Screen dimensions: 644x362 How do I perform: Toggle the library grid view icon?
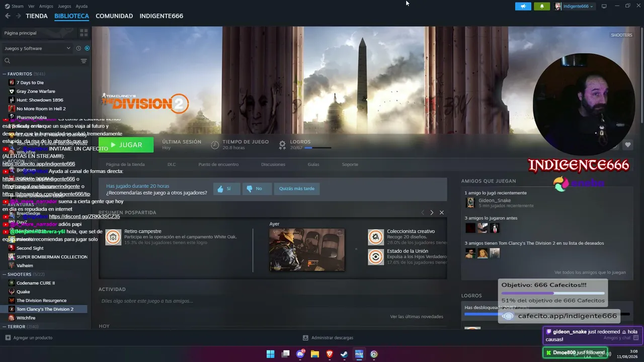84,33
